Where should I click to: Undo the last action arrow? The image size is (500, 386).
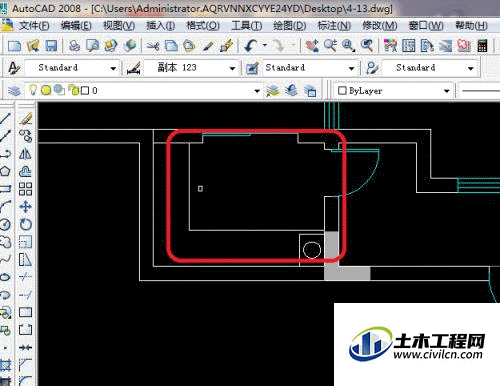(x=251, y=46)
